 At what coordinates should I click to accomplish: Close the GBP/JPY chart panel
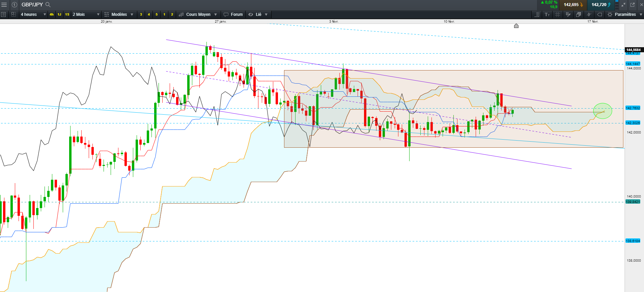(641, 5)
